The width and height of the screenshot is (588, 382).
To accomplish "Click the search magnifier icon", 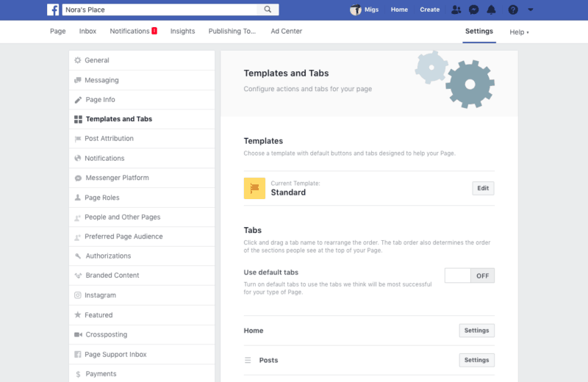I will [x=268, y=10].
